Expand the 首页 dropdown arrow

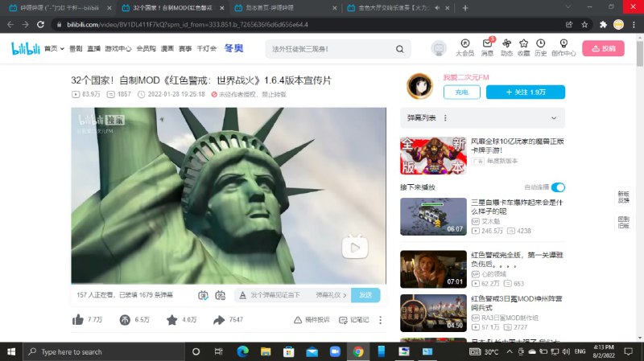[x=63, y=49]
